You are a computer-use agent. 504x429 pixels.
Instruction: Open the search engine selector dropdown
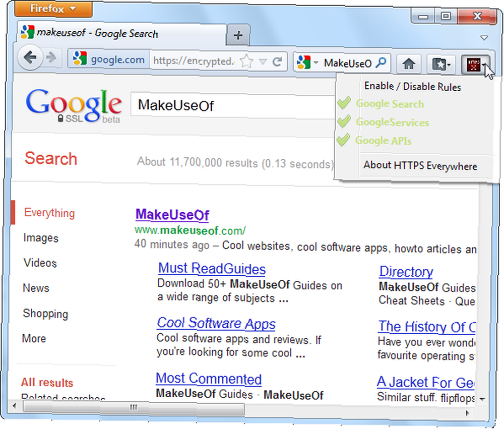tap(316, 63)
